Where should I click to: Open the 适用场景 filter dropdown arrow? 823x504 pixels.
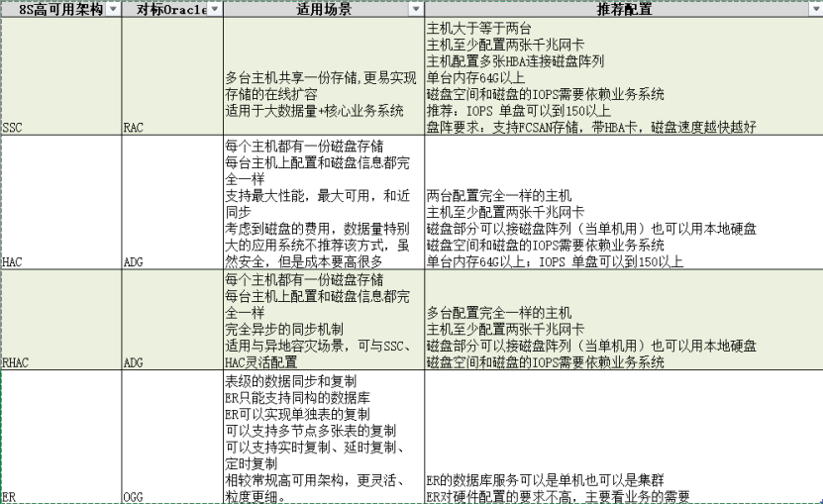click(x=414, y=9)
